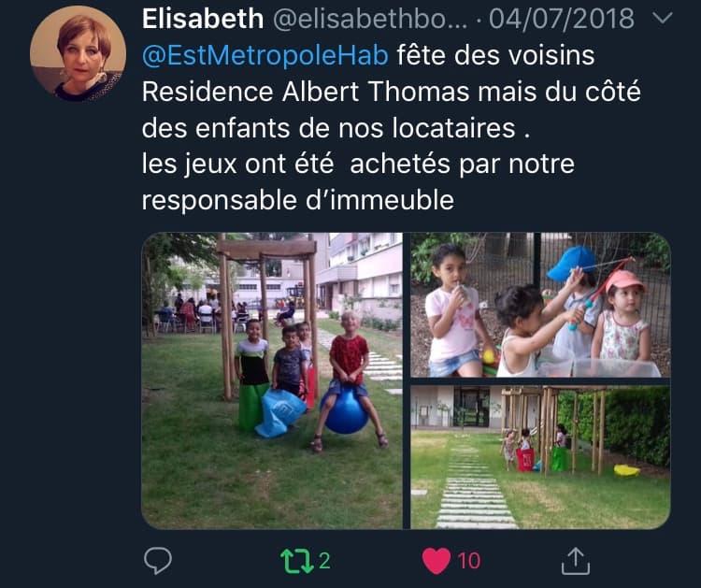Unlike the tweet via the pink heart
Screen dimensions: 701x588
(x=436, y=561)
